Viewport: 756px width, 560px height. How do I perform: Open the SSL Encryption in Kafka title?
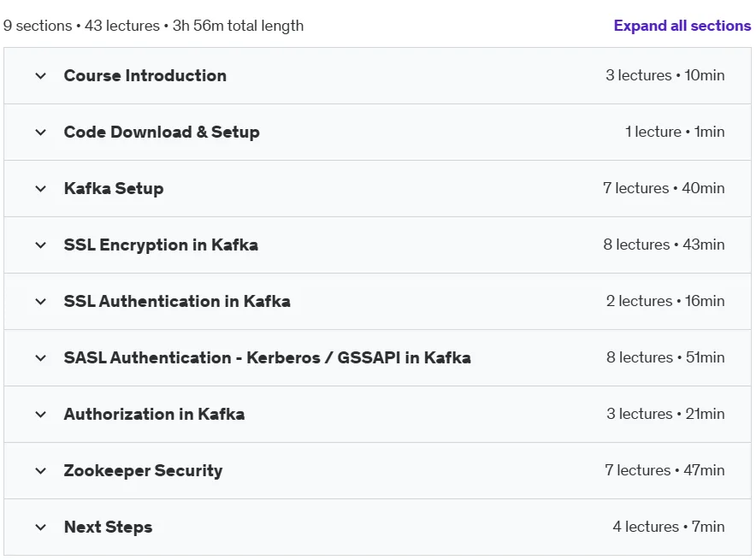point(161,245)
